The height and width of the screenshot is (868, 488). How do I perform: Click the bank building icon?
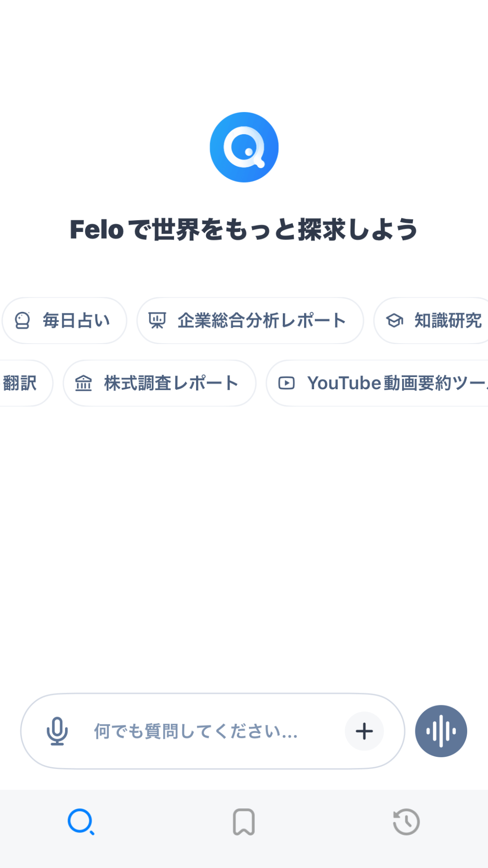tap(84, 383)
